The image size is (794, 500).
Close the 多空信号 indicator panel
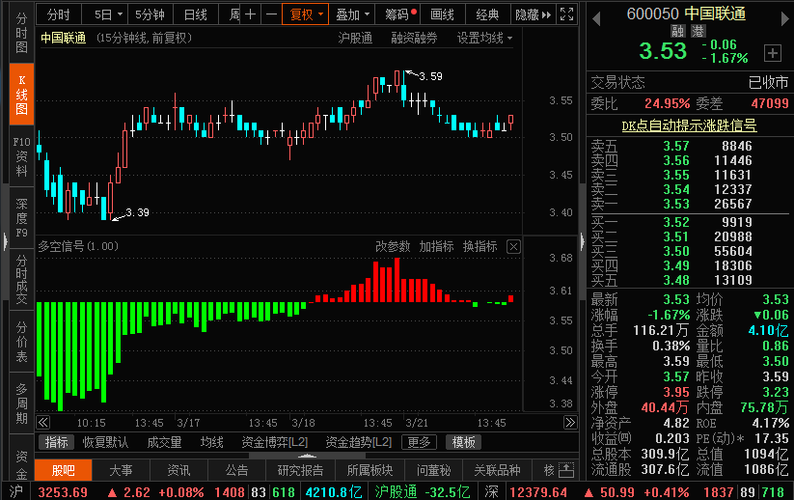[x=513, y=247]
